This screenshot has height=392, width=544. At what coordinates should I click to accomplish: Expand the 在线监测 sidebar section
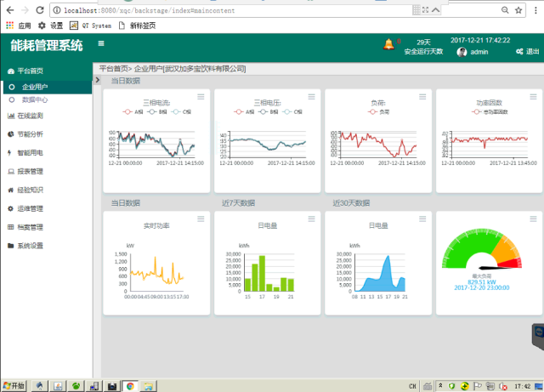31,116
